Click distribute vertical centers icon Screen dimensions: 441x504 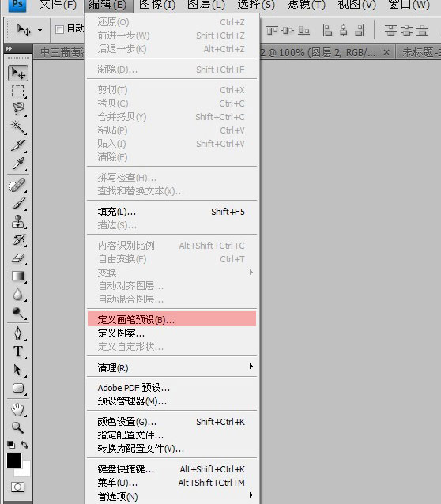coord(406,31)
